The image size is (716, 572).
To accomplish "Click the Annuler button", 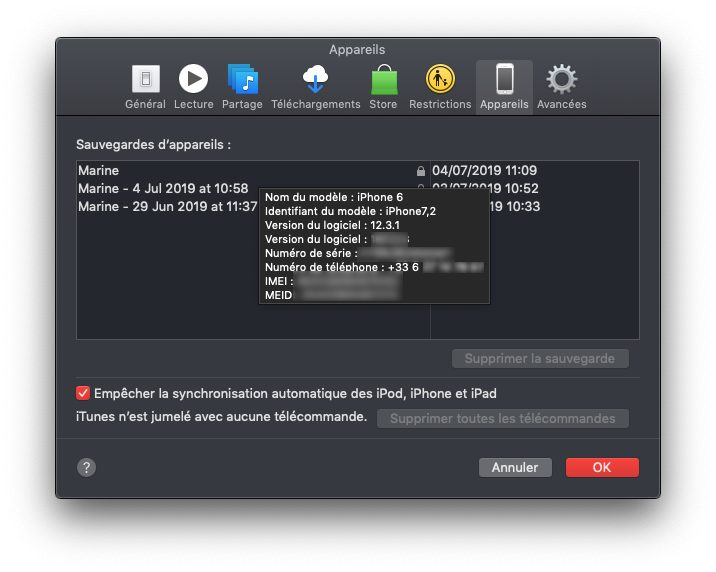I will click(515, 467).
